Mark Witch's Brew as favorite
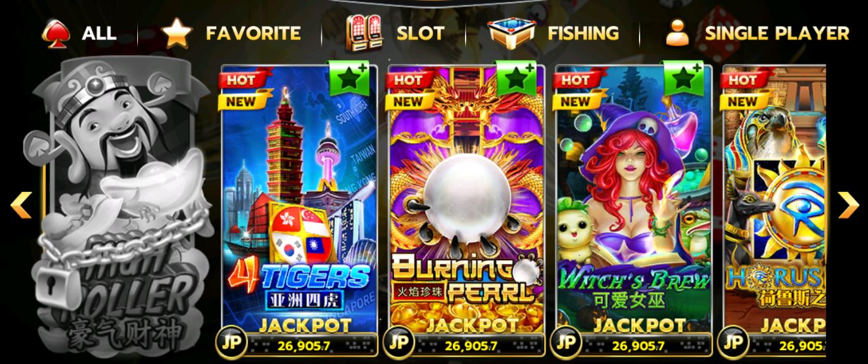 pos(683,78)
